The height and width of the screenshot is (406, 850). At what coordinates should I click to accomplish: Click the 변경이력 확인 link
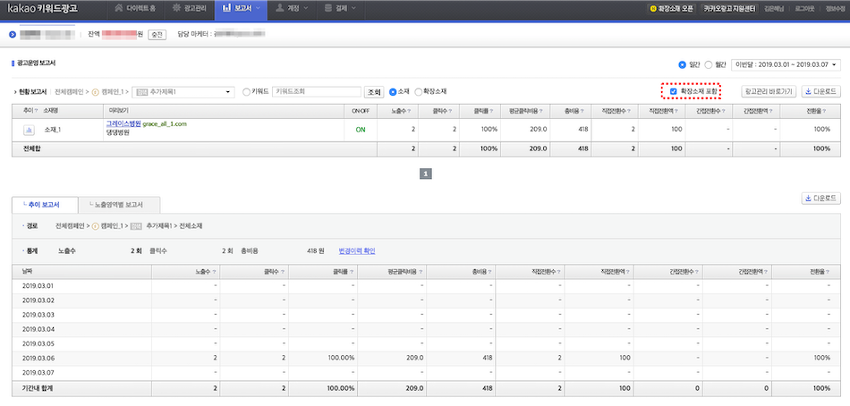coord(357,251)
